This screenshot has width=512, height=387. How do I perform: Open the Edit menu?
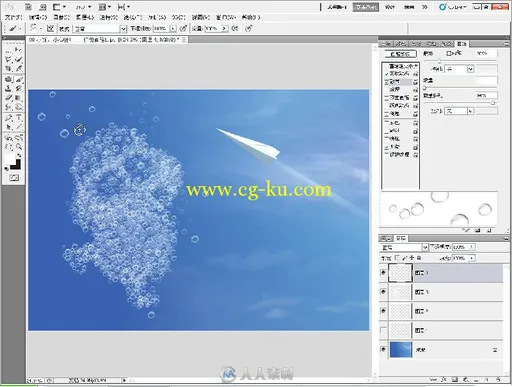[38, 17]
